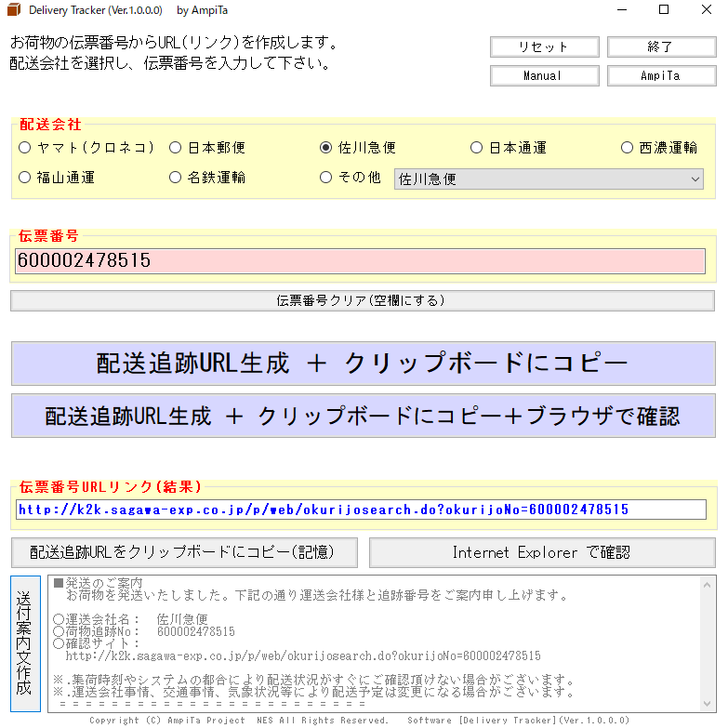Screen dimensions: 728x728
Task: Minimize the Delivery Tracker window
Action: [622, 9]
